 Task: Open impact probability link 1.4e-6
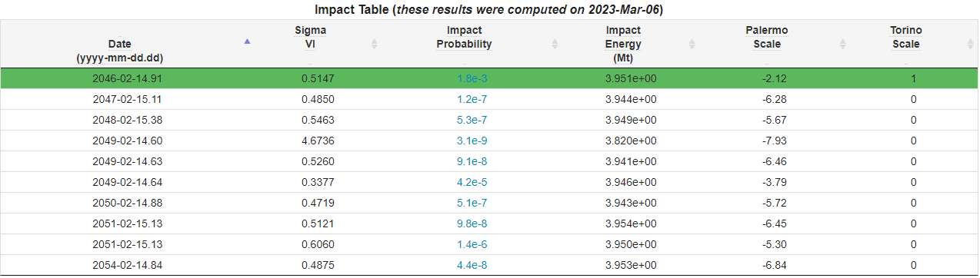472,244
